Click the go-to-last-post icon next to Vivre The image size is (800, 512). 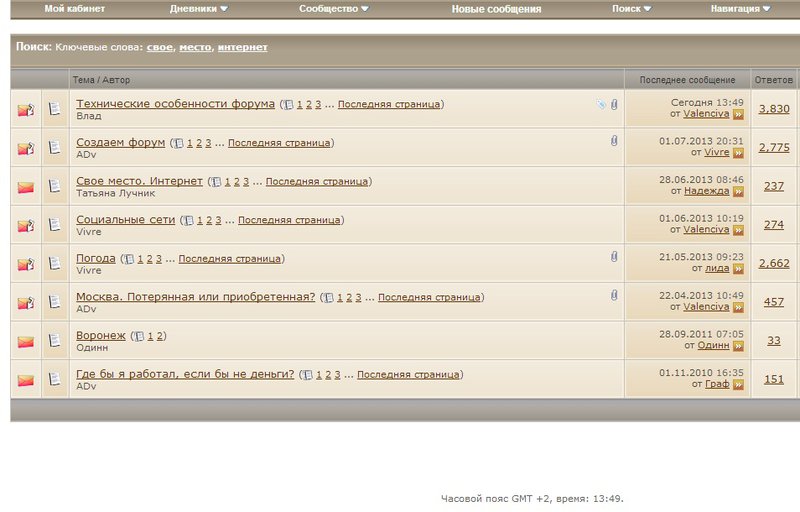739,153
